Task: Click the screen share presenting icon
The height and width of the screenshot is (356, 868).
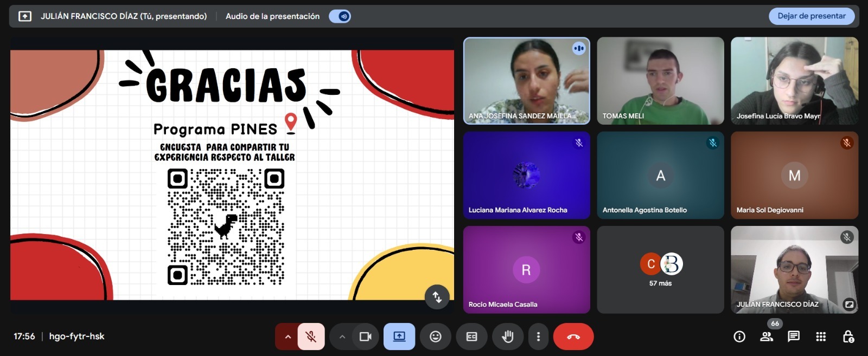Action: [x=399, y=336]
